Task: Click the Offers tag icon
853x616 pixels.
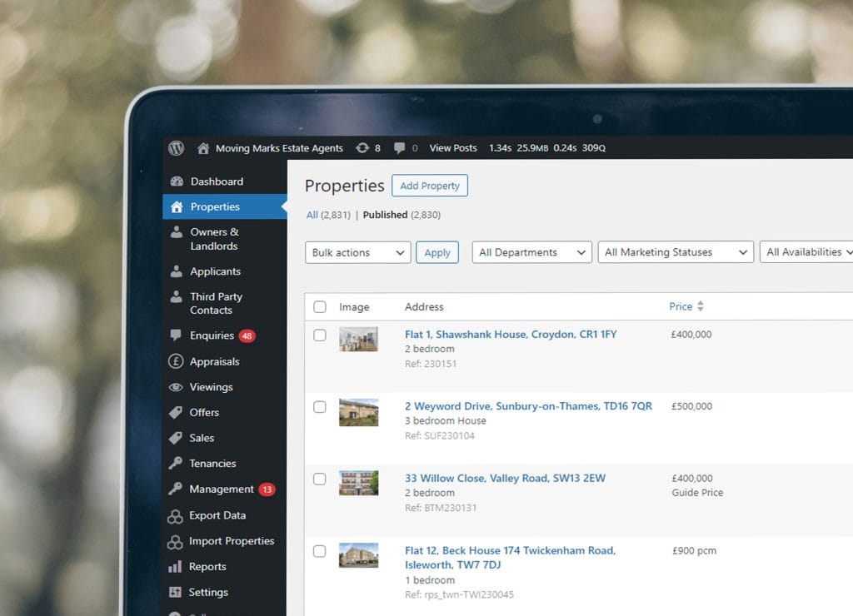Action: pyautogui.click(x=176, y=413)
